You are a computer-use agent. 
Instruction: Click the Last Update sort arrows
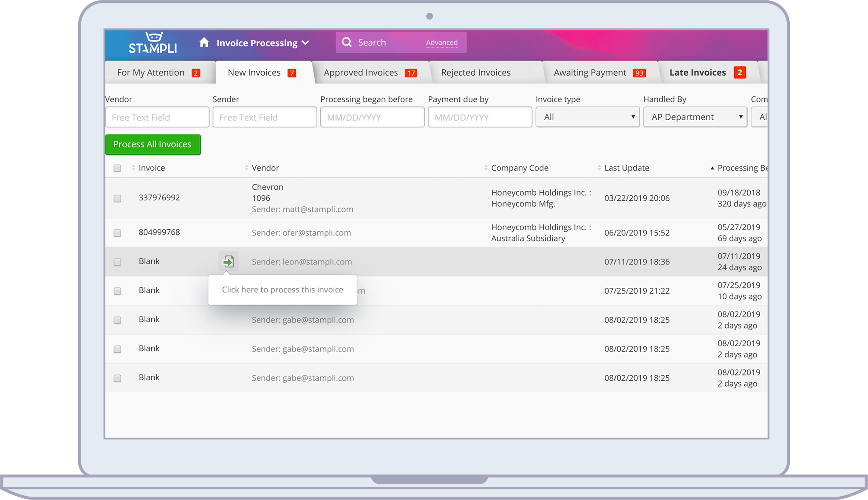(x=599, y=168)
